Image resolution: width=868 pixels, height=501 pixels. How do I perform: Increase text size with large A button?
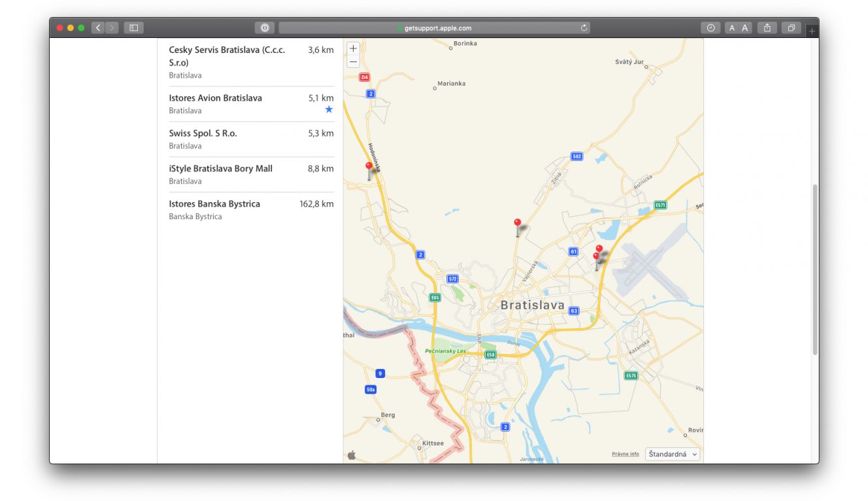(x=744, y=27)
